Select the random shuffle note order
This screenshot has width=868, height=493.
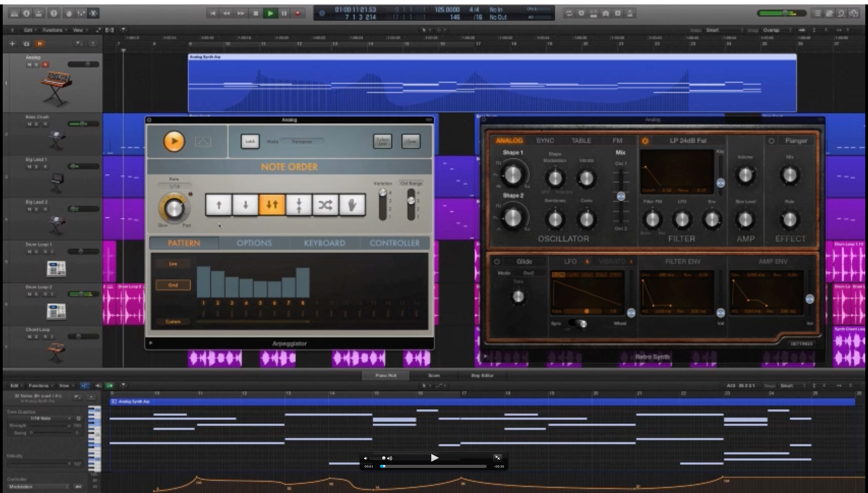pyautogui.click(x=325, y=204)
